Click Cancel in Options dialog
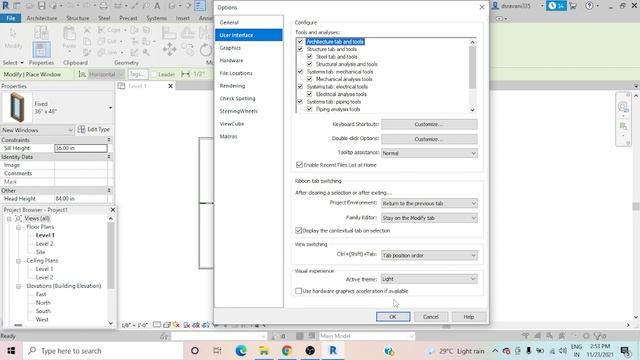 [x=431, y=317]
